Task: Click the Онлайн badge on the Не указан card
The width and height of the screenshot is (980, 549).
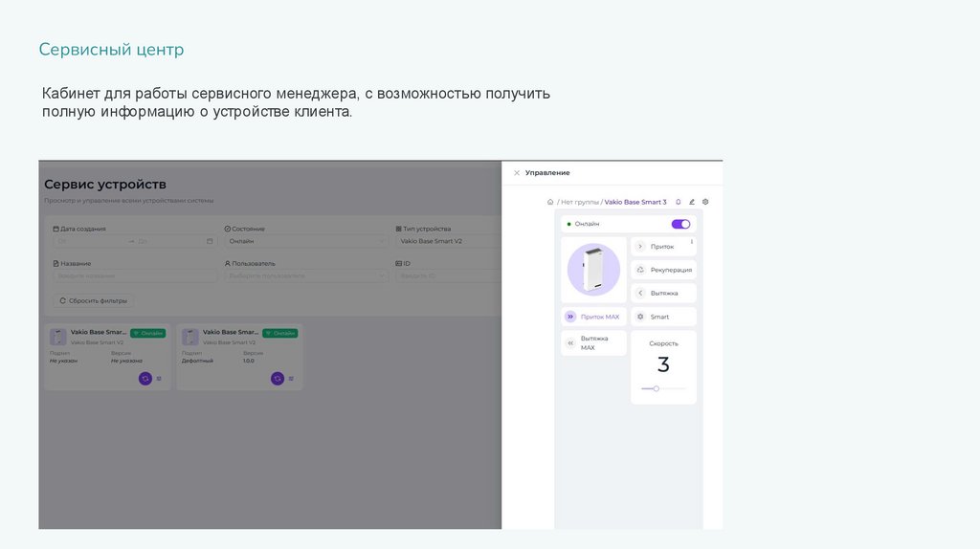Action: tap(148, 334)
